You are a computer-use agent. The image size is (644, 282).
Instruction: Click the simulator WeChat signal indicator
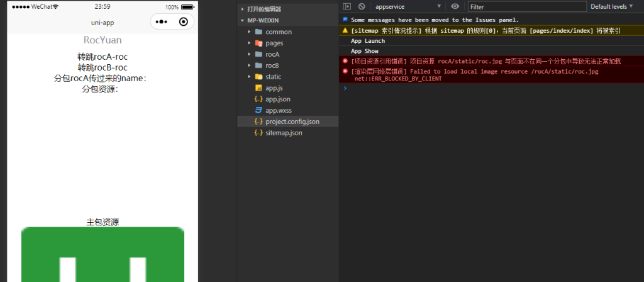pos(35,6)
